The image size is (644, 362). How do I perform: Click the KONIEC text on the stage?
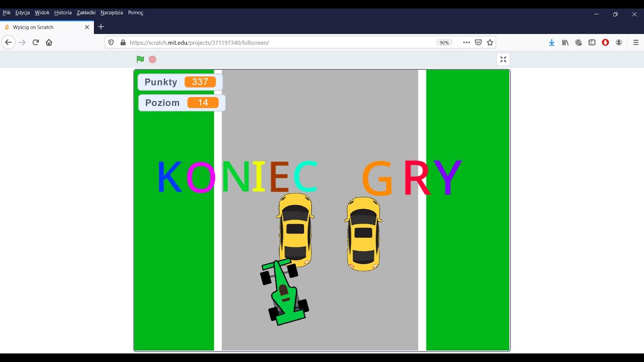click(237, 177)
